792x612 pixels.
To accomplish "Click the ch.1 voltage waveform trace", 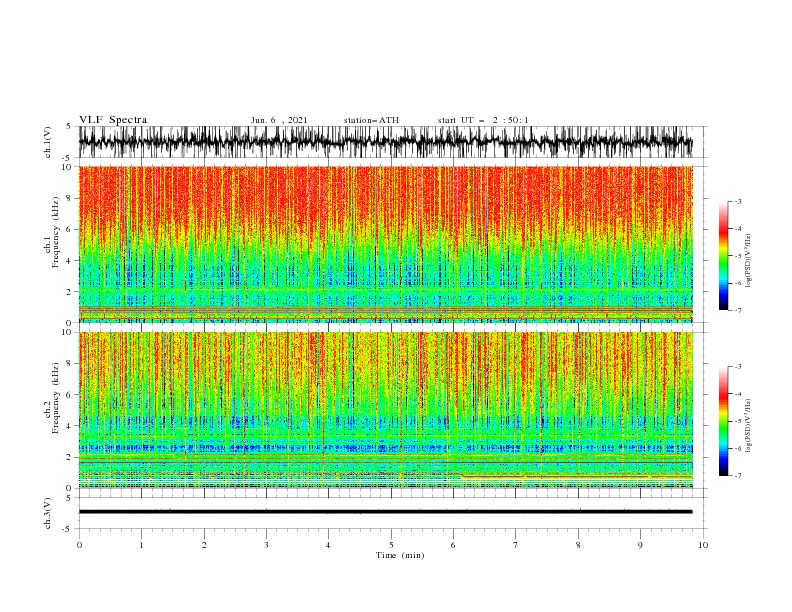I will (385, 142).
